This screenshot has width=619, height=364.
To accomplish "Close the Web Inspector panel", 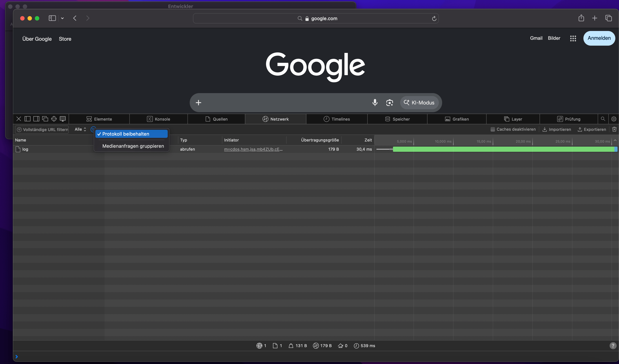I will pos(19,119).
